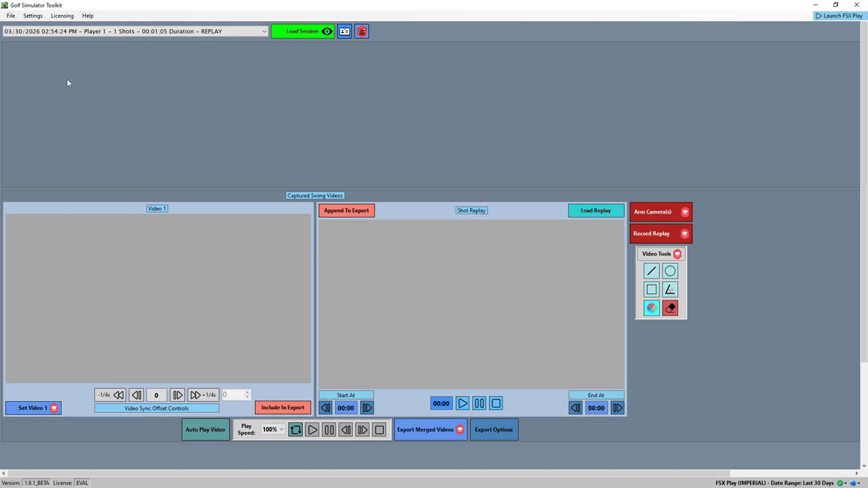Rewind Video 1 sync offset by quarter second
868x488 pixels.
point(111,395)
